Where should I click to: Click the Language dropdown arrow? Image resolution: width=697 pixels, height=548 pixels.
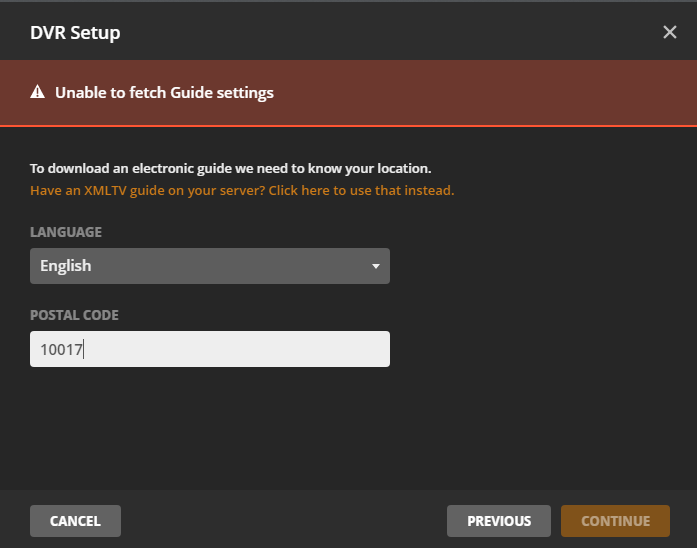click(x=375, y=267)
